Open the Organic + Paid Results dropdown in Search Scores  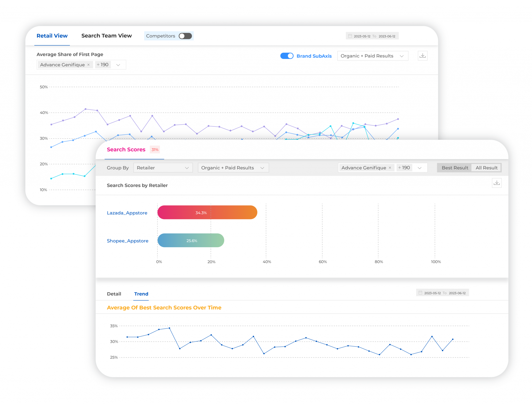pos(233,168)
